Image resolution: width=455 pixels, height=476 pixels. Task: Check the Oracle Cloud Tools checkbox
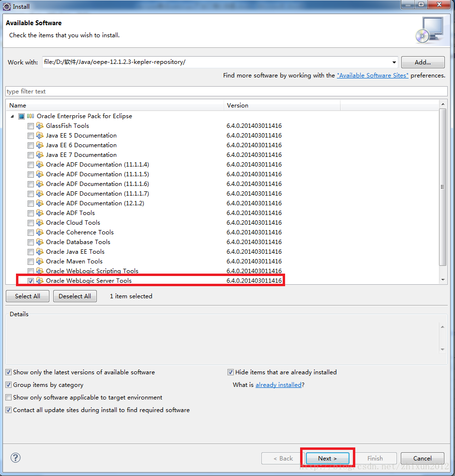coord(30,223)
